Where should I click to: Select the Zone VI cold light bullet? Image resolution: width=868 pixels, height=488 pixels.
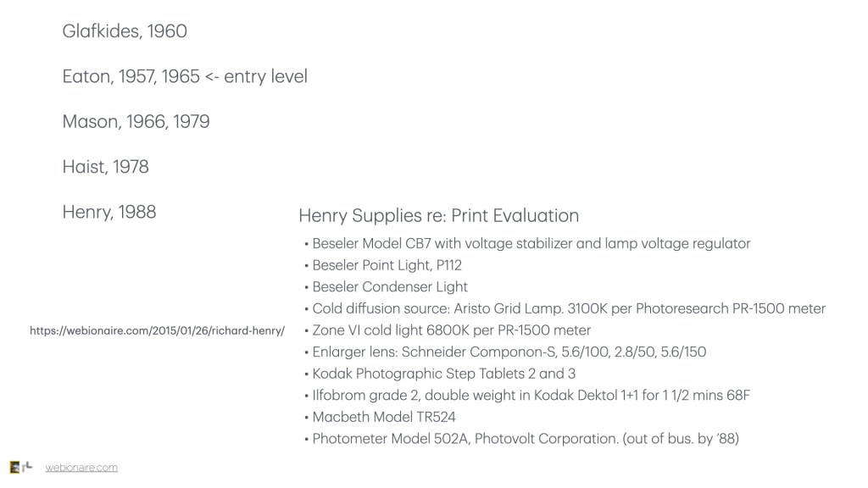click(451, 330)
